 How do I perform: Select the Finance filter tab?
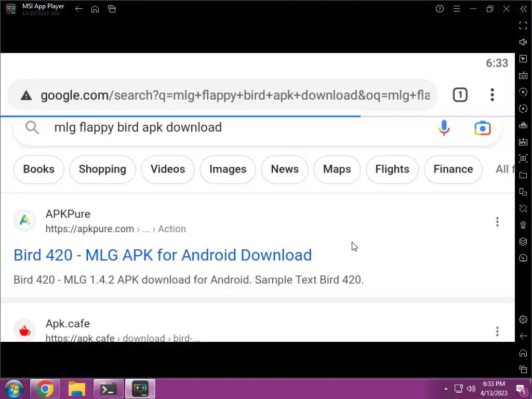pos(453,169)
